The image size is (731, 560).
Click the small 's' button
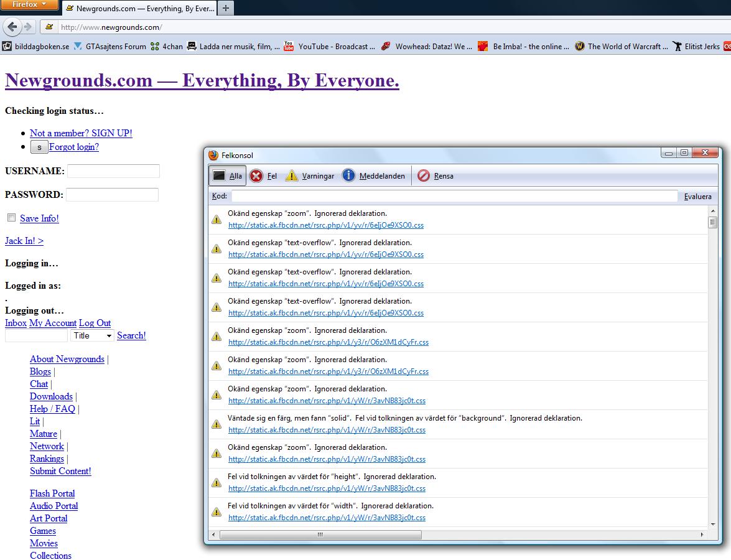tap(39, 147)
